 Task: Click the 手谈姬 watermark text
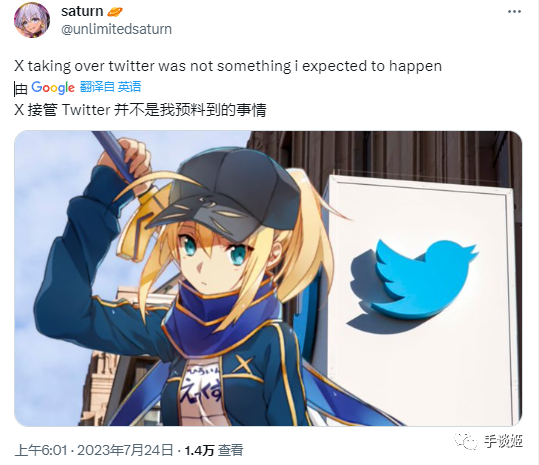503,441
